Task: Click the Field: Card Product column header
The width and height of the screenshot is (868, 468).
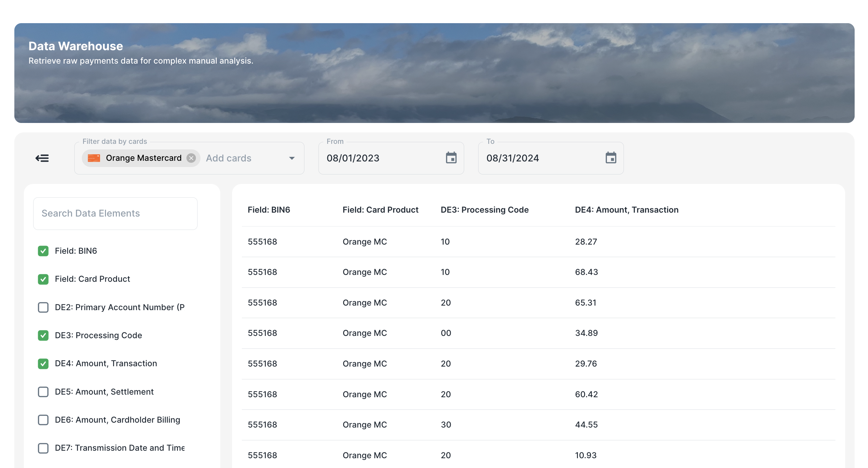Action: click(380, 210)
